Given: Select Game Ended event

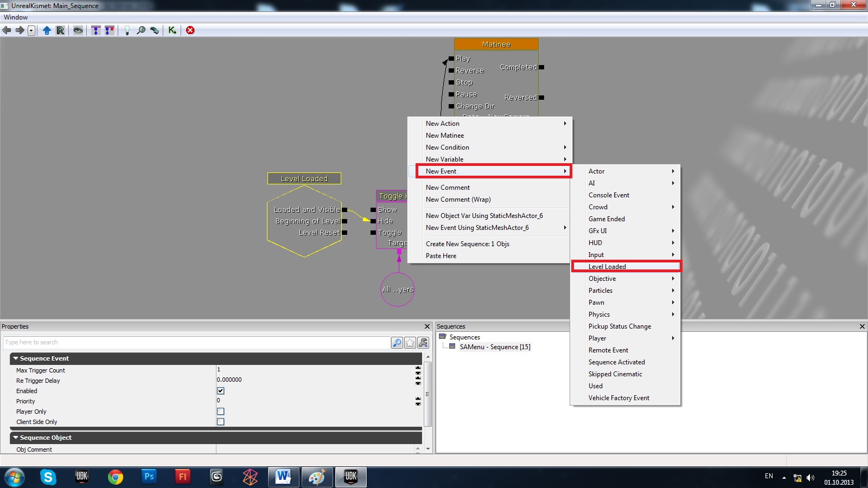Looking at the screenshot, I should click(626, 219).
